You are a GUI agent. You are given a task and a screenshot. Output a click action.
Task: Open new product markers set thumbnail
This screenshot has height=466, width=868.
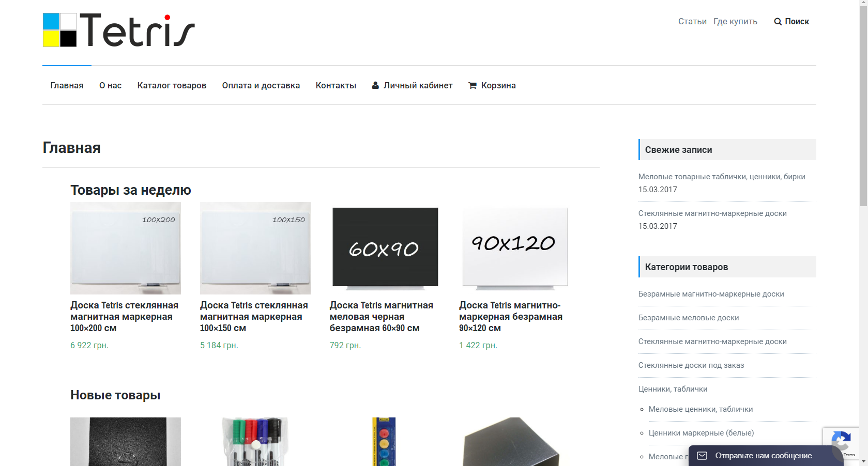pyautogui.click(x=255, y=442)
